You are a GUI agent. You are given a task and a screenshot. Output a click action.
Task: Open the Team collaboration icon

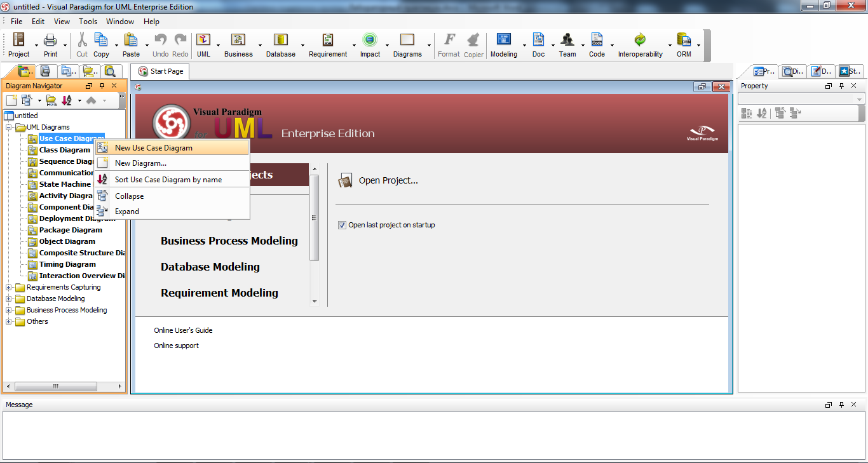coord(567,40)
